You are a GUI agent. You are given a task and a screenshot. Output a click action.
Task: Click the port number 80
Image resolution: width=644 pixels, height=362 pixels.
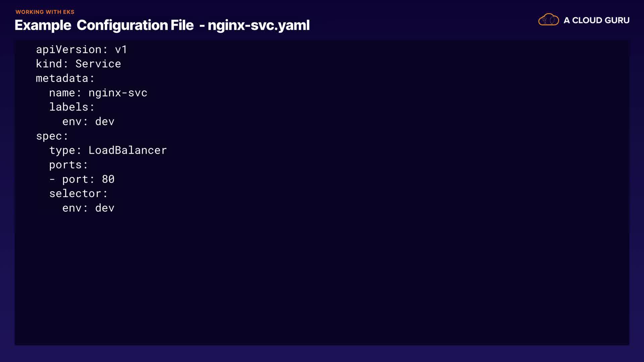point(108,179)
